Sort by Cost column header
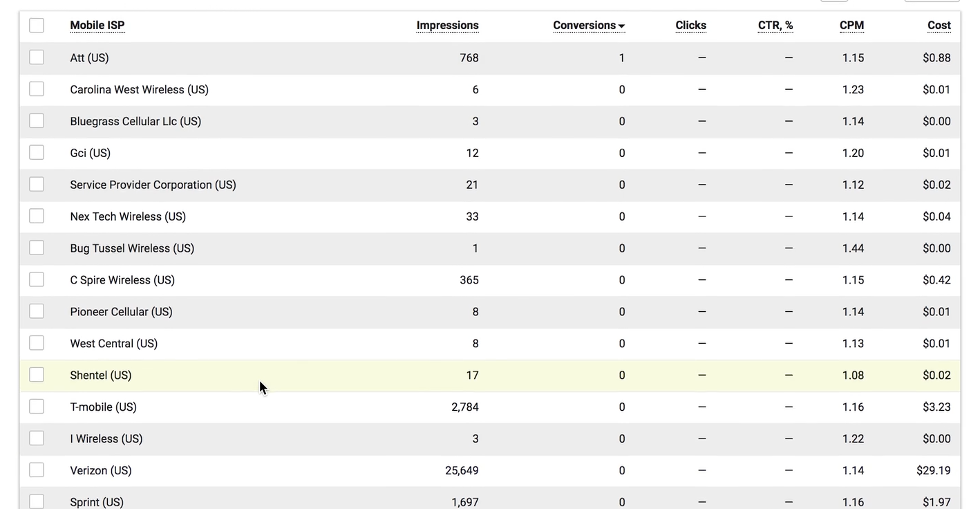The width and height of the screenshot is (980, 509). [x=939, y=26]
